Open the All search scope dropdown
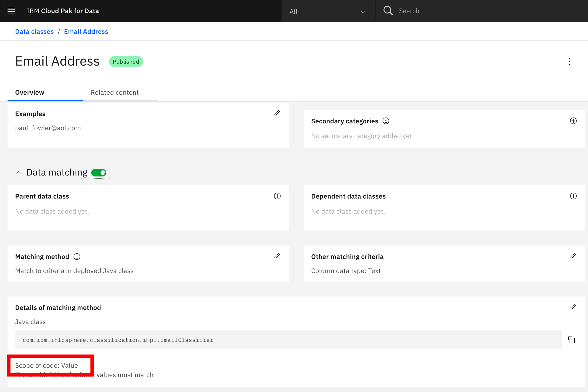 [328, 11]
